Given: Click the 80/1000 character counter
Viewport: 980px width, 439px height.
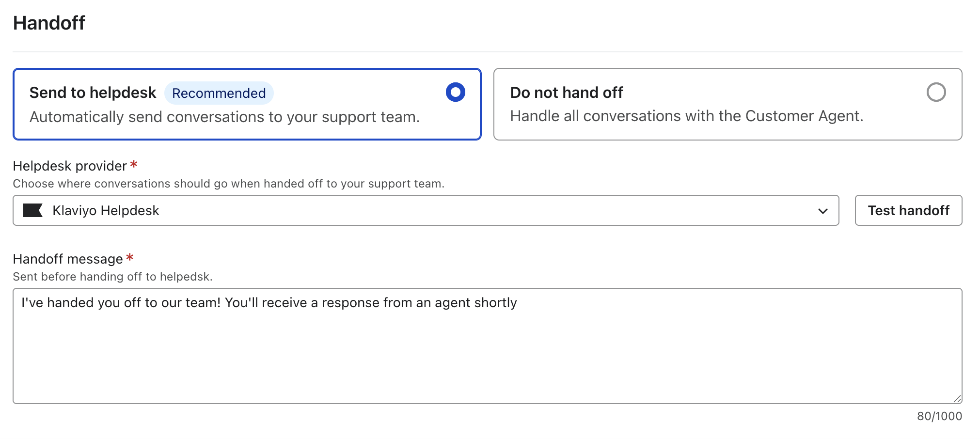Looking at the screenshot, I should tap(939, 416).
